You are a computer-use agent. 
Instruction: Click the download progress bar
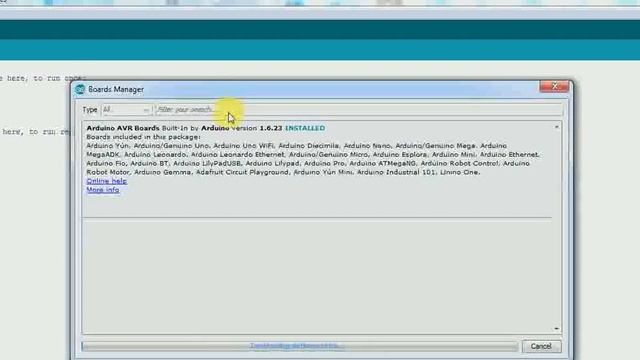[x=300, y=346]
